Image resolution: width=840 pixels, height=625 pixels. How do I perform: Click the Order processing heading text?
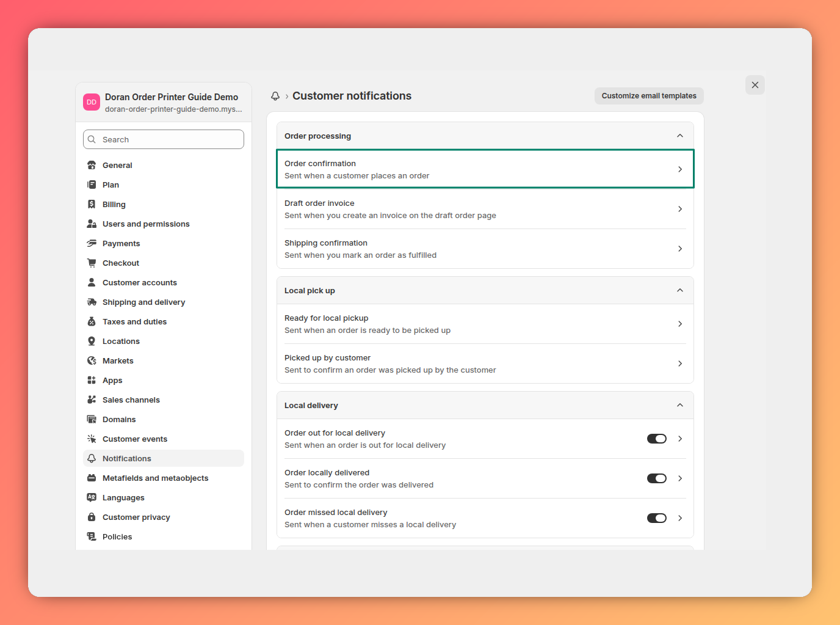(317, 136)
